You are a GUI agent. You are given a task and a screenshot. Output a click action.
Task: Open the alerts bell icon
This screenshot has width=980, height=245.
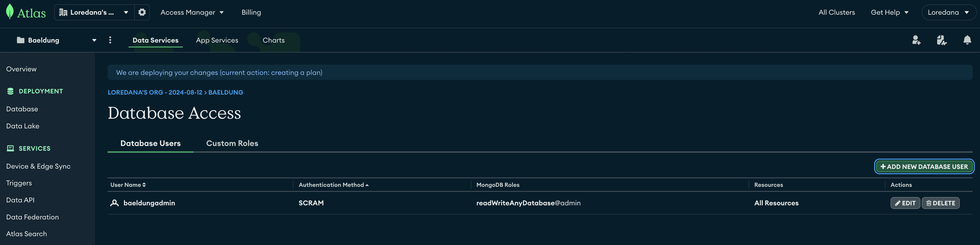pyautogui.click(x=967, y=40)
